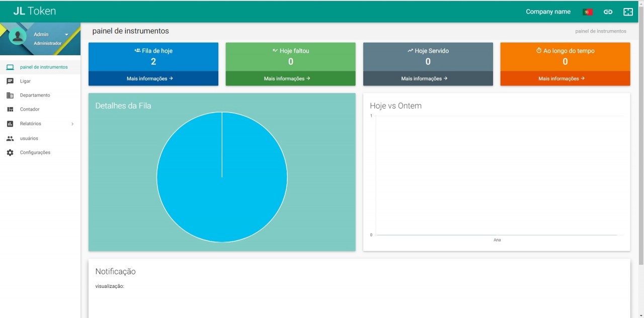Select the painel de instrumentos dashboard icon
The image size is (644, 318).
(x=10, y=66)
